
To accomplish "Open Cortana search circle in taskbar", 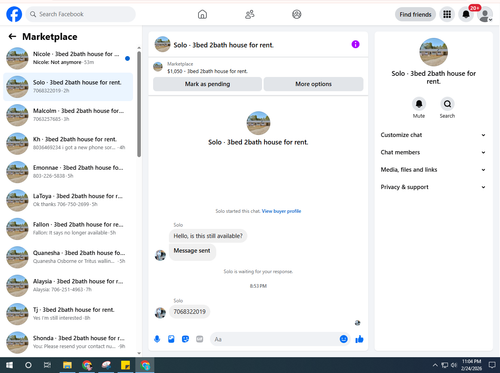I will coord(28,365).
